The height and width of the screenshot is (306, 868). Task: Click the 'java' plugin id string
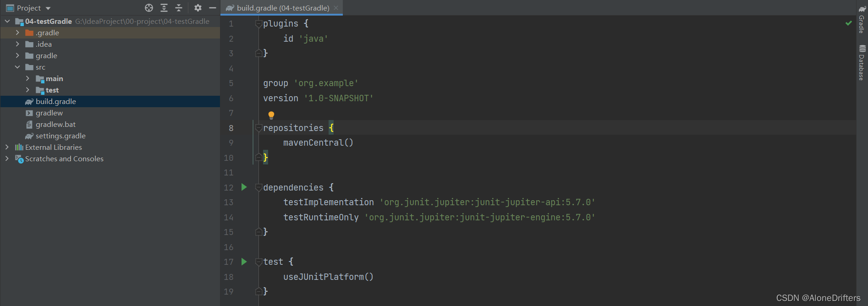(x=313, y=38)
